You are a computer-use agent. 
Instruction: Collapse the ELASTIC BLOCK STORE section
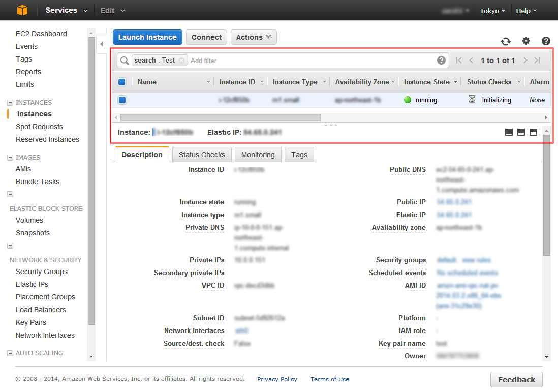tap(10, 194)
